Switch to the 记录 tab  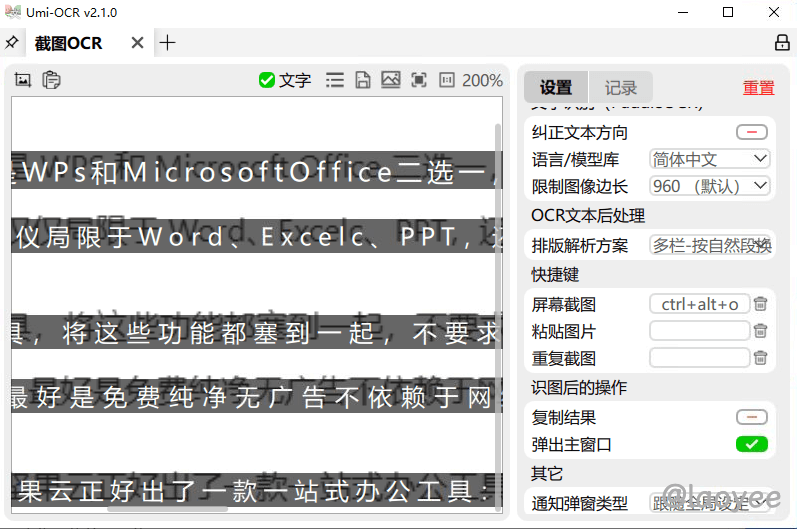point(621,88)
